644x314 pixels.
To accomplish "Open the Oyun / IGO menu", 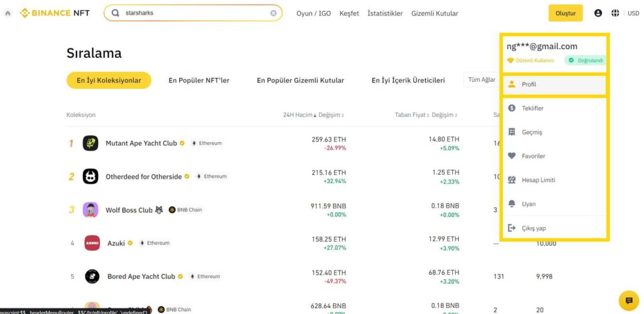I will coord(314,14).
